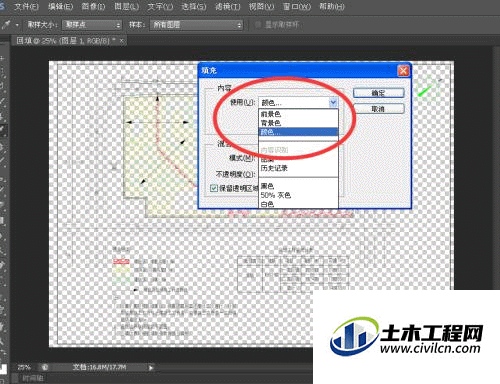Click the 取消 button in the Fill dialog
The width and height of the screenshot is (500, 384).
tap(379, 109)
